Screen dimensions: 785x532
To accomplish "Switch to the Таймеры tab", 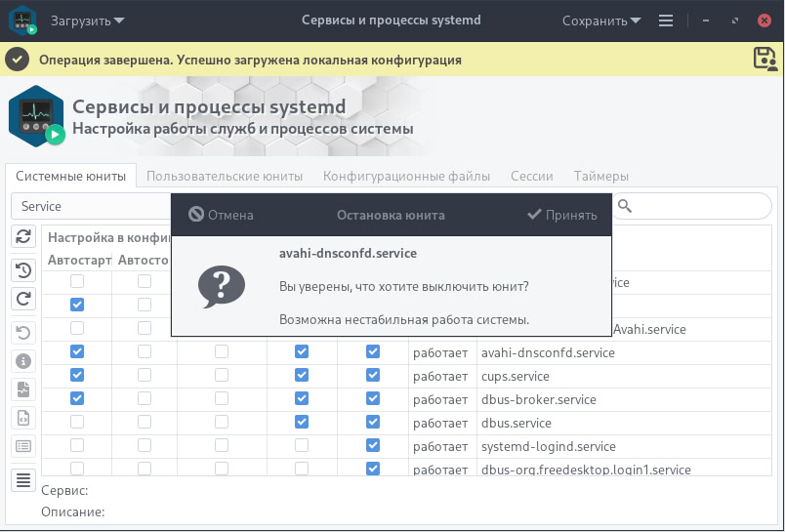I will [x=600, y=177].
